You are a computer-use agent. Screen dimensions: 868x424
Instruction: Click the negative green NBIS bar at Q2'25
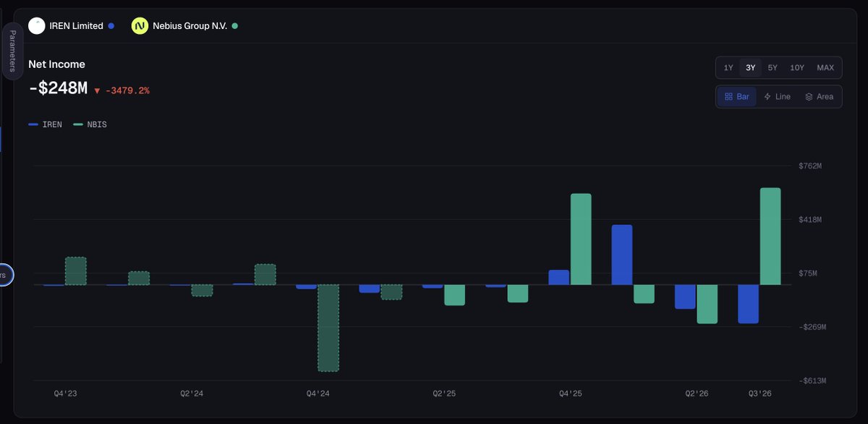pos(454,295)
